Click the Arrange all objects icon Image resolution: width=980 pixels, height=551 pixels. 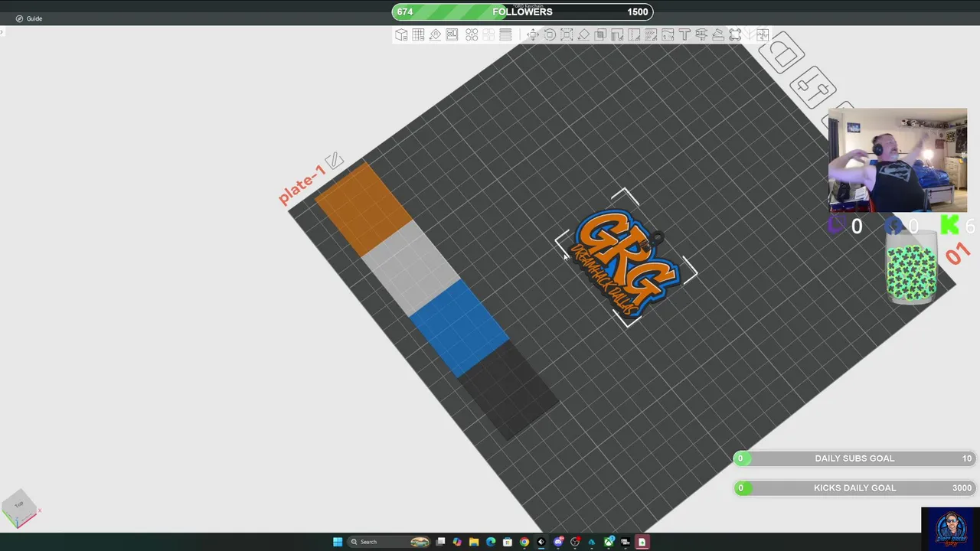pos(452,34)
